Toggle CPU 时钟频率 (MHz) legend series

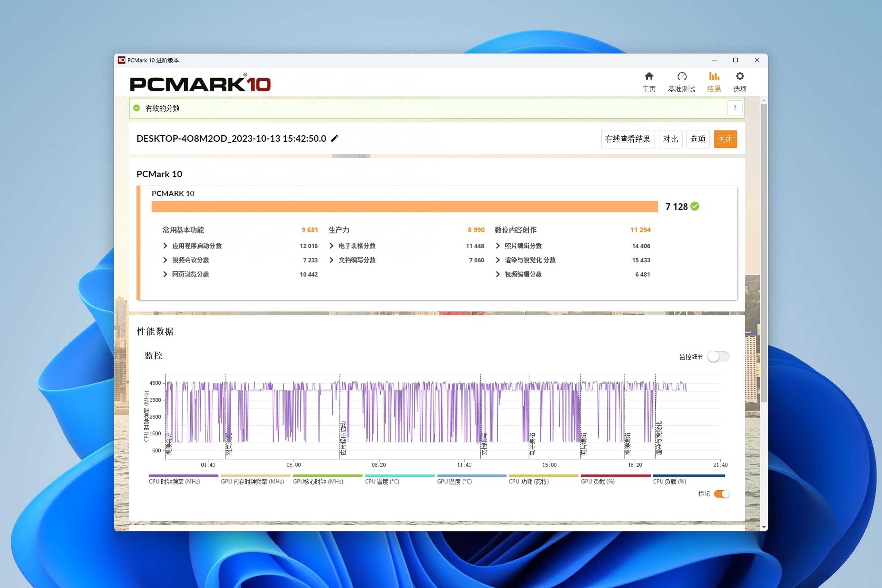(x=174, y=481)
